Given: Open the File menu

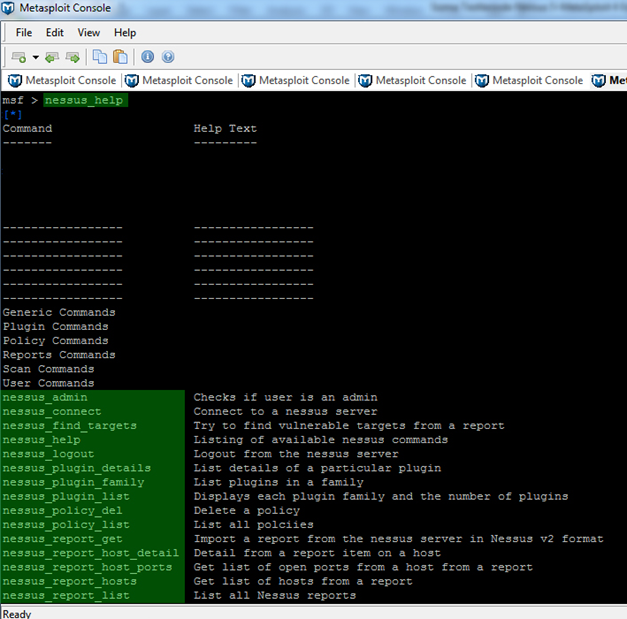Looking at the screenshot, I should pos(24,32).
